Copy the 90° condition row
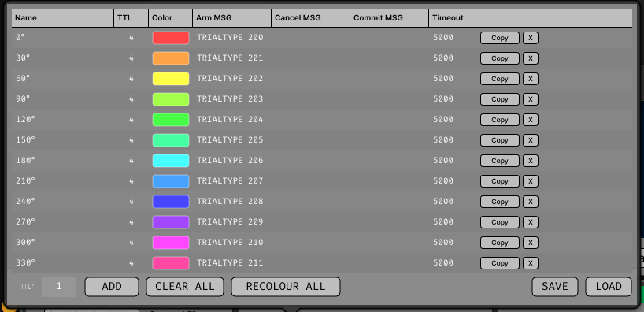The width and height of the screenshot is (644, 312). [x=499, y=99]
